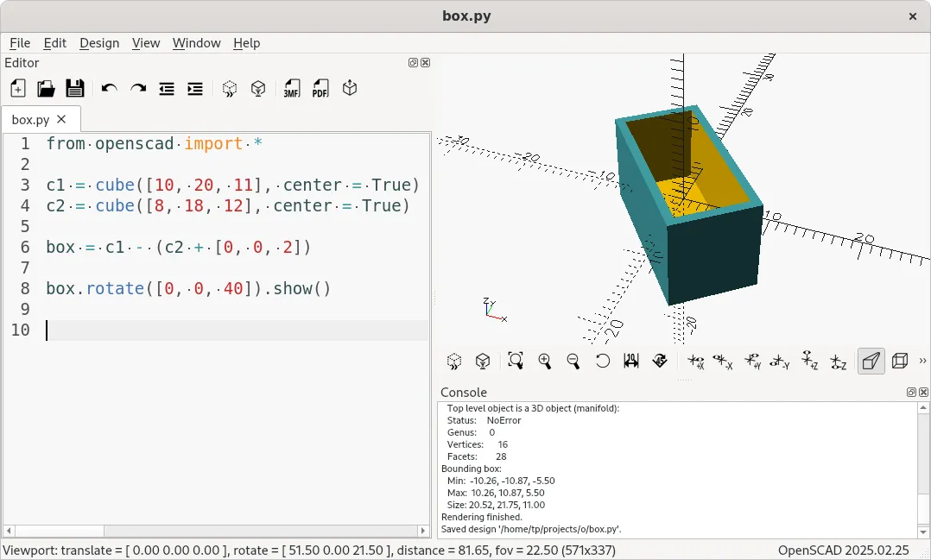The width and height of the screenshot is (931, 560).
Task: Toggle perspective projection
Action: (870, 361)
